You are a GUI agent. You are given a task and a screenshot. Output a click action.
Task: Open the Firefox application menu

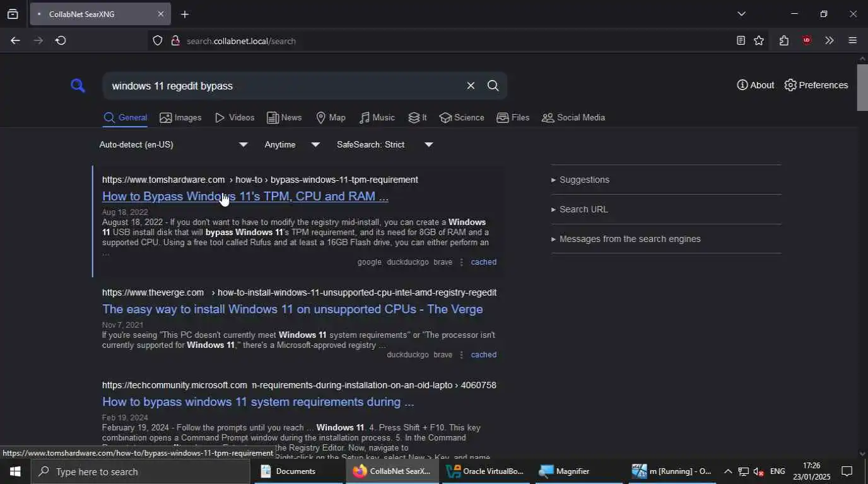[852, 41]
